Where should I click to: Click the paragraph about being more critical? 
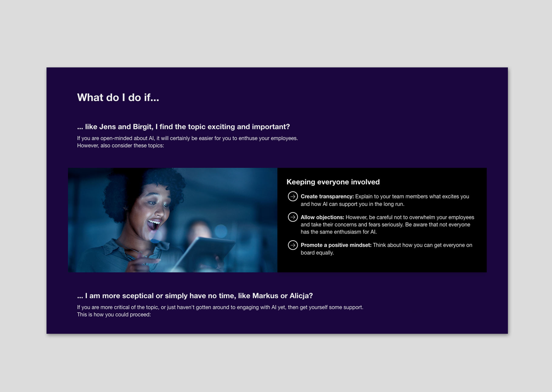coord(220,307)
